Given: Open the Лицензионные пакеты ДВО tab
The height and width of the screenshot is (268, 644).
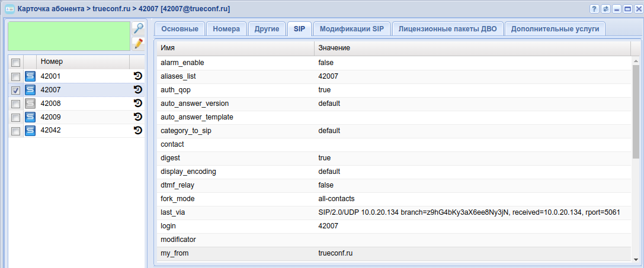Looking at the screenshot, I should click(448, 29).
